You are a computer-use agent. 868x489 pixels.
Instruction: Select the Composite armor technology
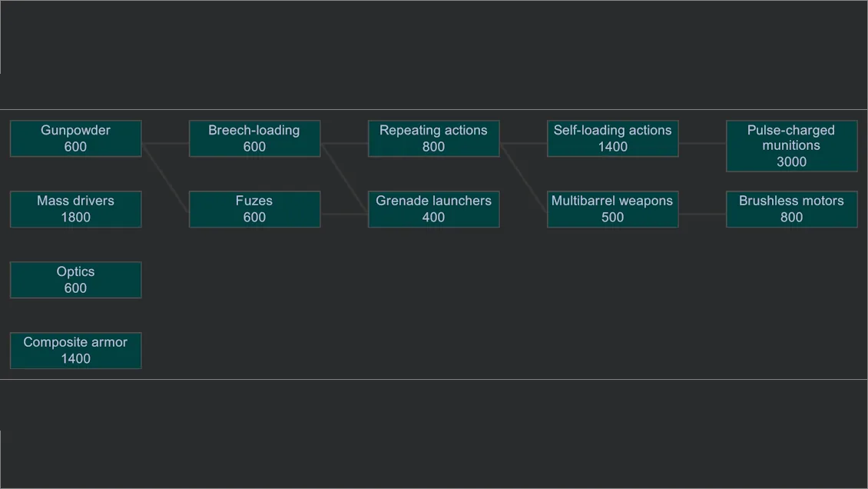[x=75, y=351]
